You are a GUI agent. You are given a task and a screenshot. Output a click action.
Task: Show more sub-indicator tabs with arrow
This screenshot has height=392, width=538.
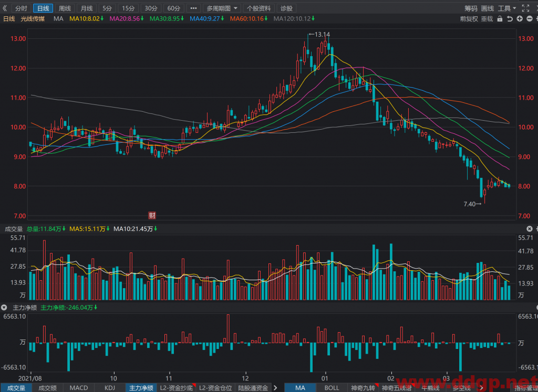point(275,388)
